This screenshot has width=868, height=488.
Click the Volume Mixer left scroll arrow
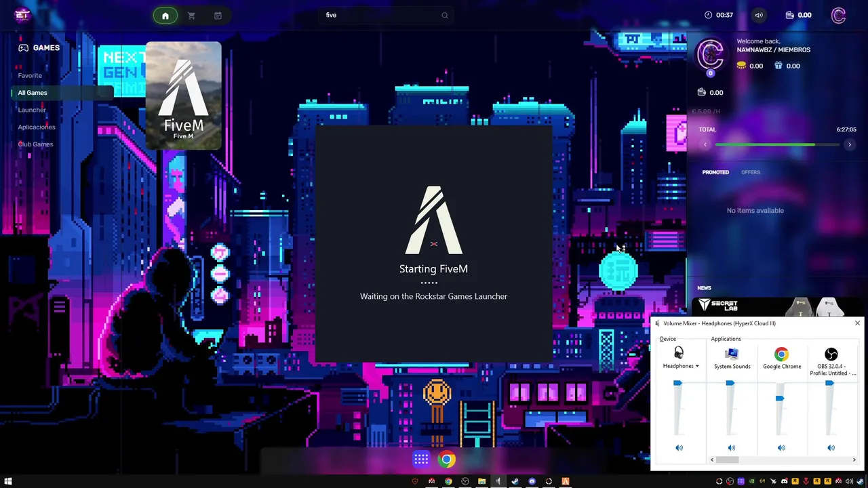pyautogui.click(x=712, y=460)
